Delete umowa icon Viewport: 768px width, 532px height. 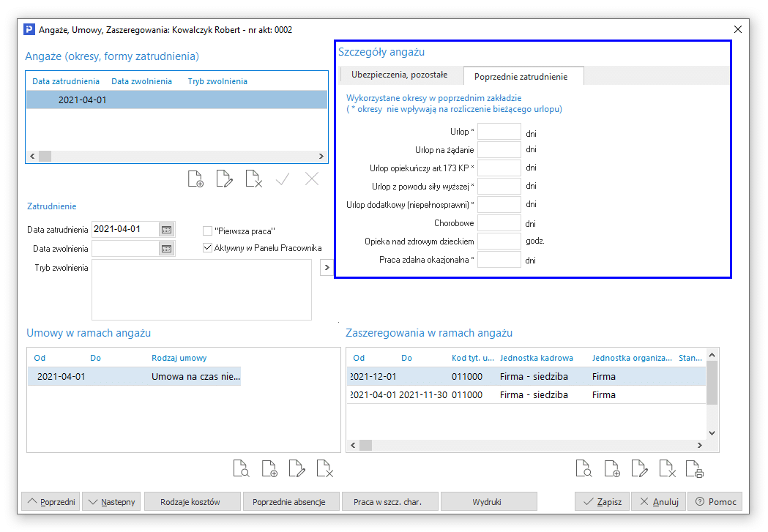click(325, 468)
